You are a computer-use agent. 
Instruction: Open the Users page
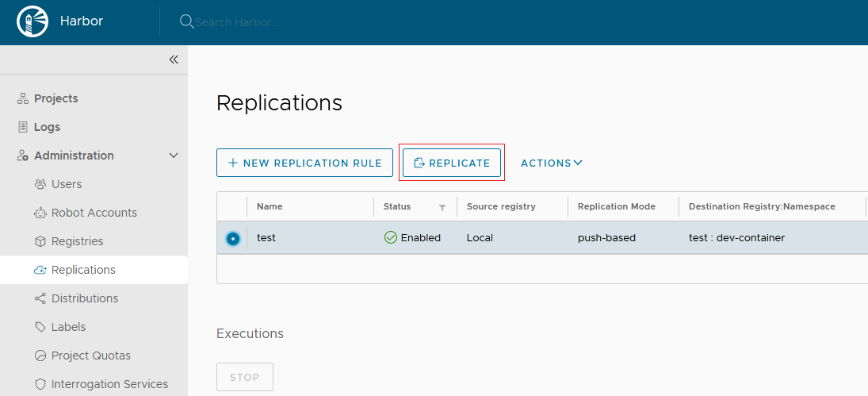pos(67,184)
